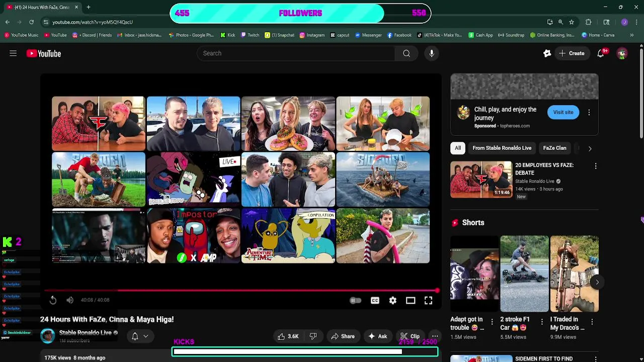Screen dimensions: 644x362
Task: Open the Stable Ronaldo Live channel
Action: click(85, 333)
